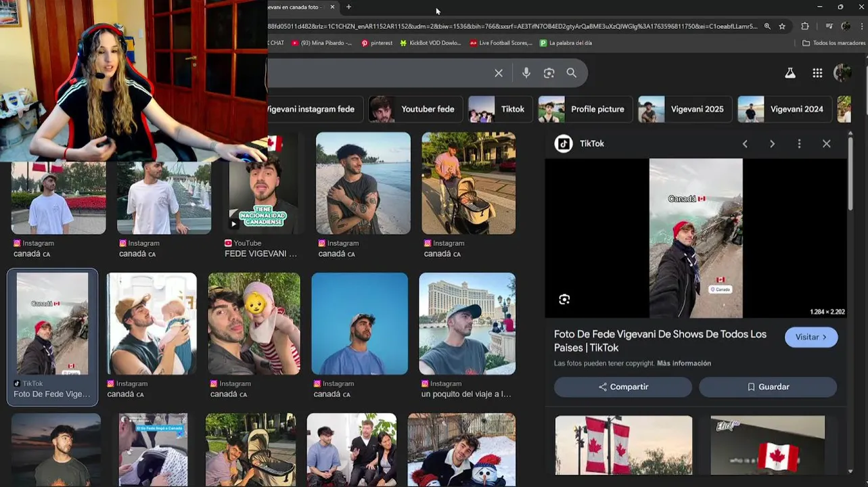Select the Vigevani 2025 filter chip
Screen dimensions: 868x487
[x=685, y=109]
